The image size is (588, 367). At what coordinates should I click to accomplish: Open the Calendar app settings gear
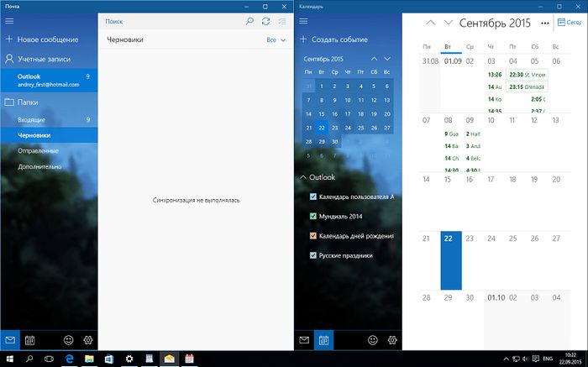point(391,340)
